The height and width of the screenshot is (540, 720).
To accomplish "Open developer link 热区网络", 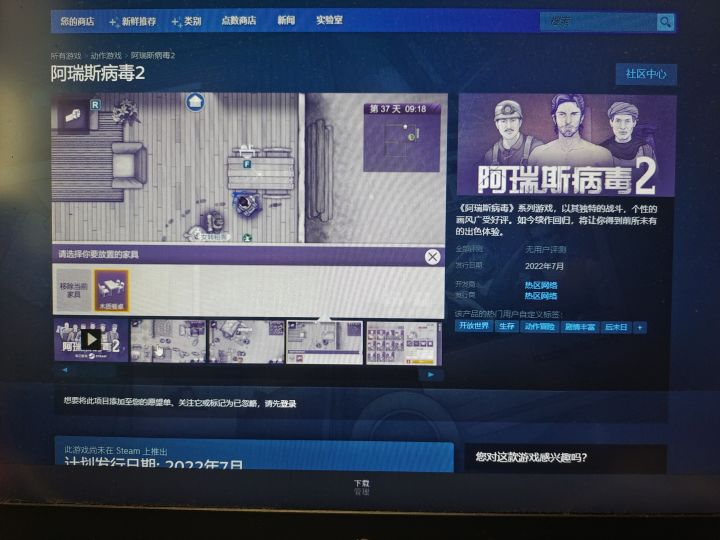I will click(541, 285).
